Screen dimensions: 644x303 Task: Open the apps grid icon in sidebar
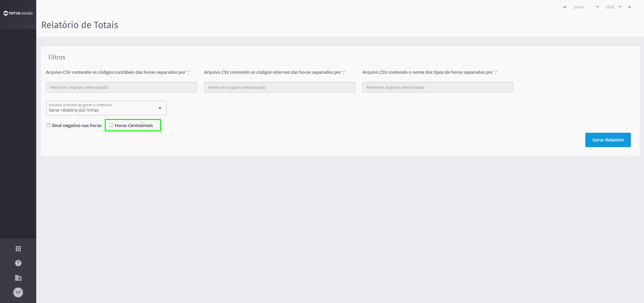[18, 249]
